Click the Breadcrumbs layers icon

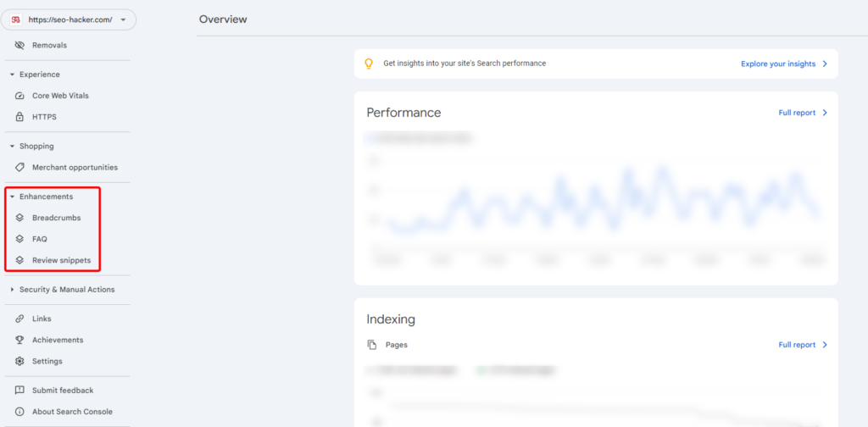coord(19,218)
